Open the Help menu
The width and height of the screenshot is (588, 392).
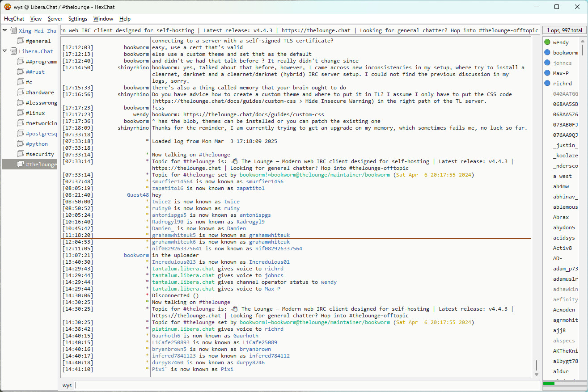(125, 19)
